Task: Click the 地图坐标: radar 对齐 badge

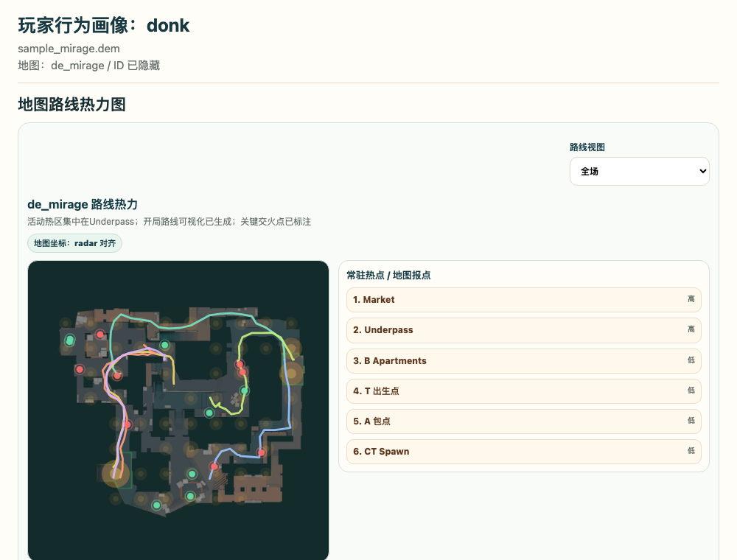Action: tap(74, 243)
